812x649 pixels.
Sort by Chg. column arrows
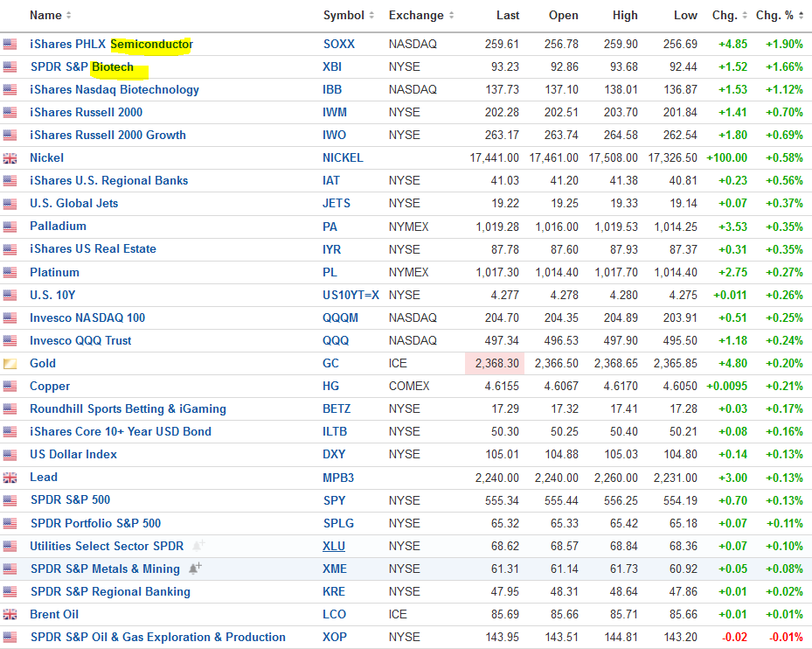click(x=745, y=16)
